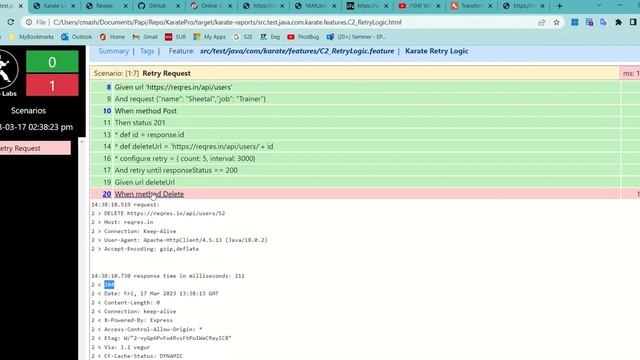This screenshot has height=360, width=640.
Task: Open the ProdBug bookmark
Action: tap(303, 37)
